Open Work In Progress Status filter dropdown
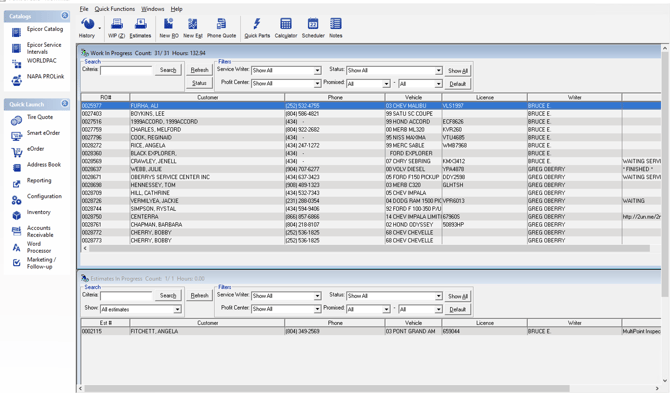Image resolution: width=670 pixels, height=393 pixels. (438, 70)
